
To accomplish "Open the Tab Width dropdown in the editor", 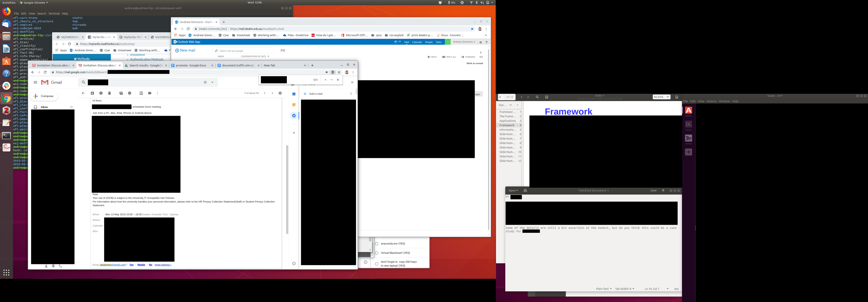I will point(624,289).
